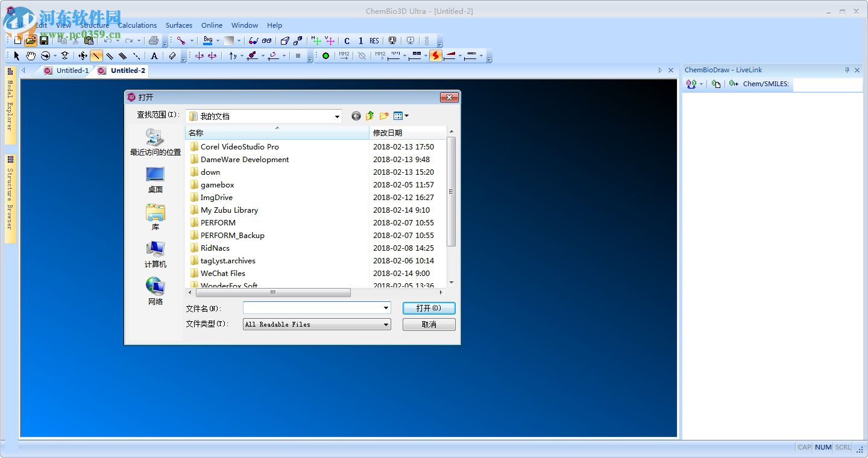Pick the Zoom tool icon
This screenshot has width=868, height=458.
[64, 56]
